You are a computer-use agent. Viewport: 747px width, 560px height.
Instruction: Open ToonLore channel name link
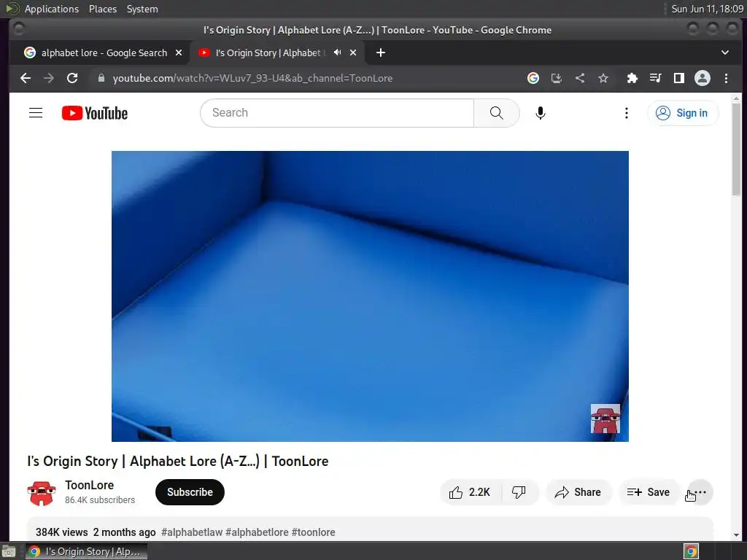[89, 485]
